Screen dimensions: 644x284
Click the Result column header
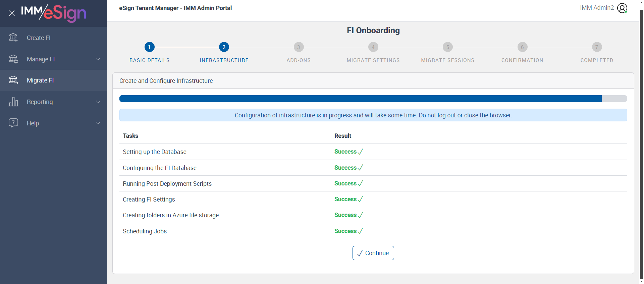(343, 136)
